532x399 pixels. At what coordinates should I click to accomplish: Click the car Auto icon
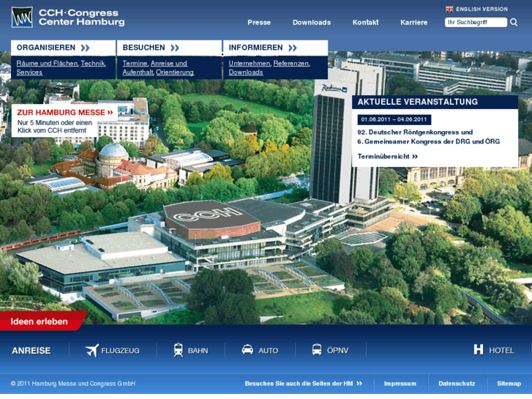coord(247,350)
